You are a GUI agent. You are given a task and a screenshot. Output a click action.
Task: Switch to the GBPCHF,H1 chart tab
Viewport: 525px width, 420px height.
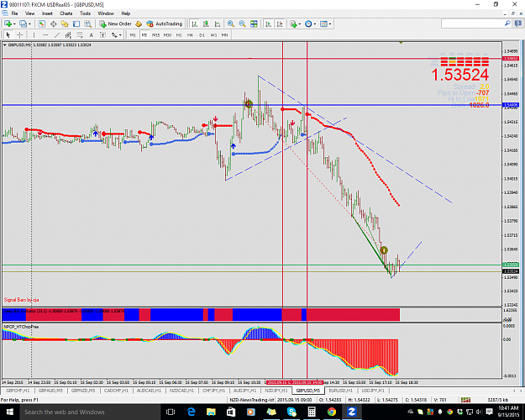tap(18, 391)
